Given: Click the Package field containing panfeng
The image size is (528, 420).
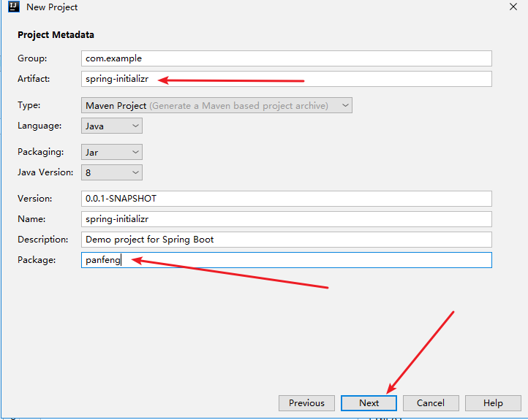Looking at the screenshot, I should [x=286, y=260].
